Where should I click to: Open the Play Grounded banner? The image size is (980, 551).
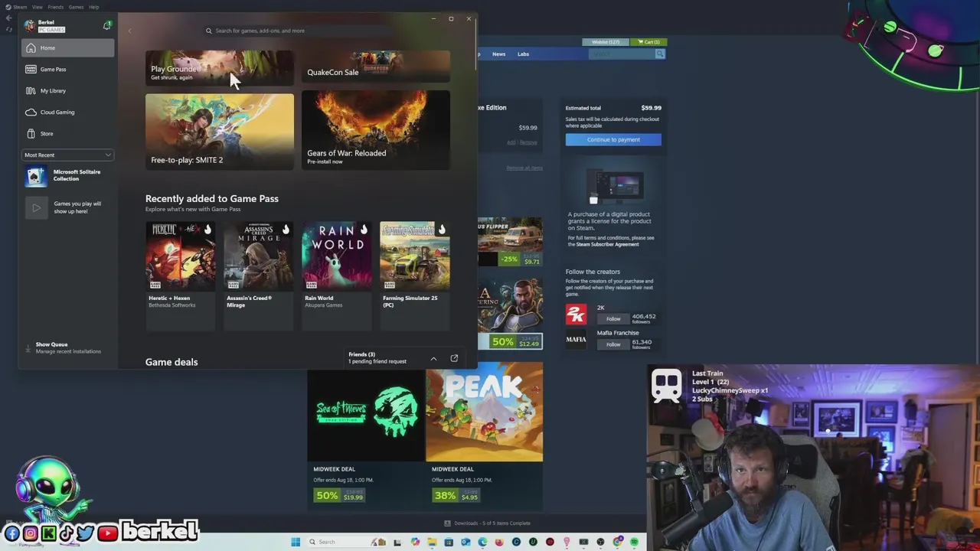219,67
